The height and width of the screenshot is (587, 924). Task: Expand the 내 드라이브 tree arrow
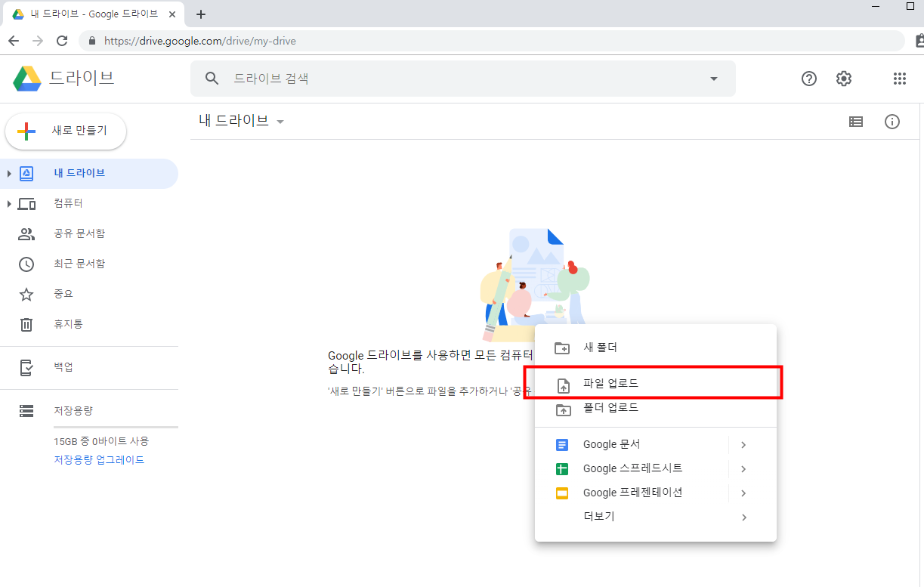pos(9,174)
